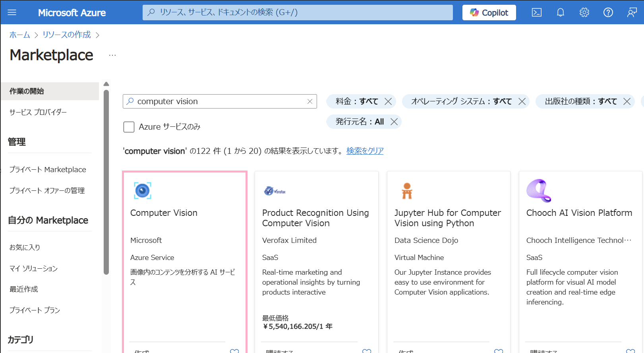Click the side menu vertical scrollbar thumb
Viewport: 644px width, 353px height.
coord(106,182)
